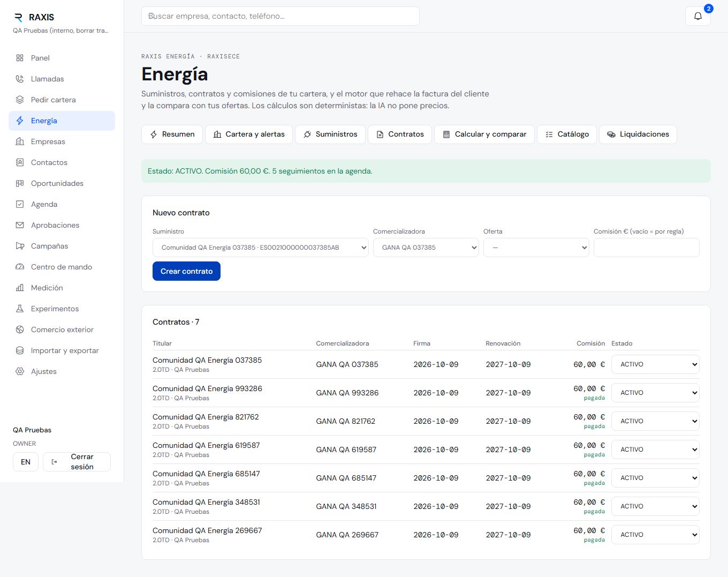Screen dimensions: 728x577
Task: Go to the Catálogo tab
Action: [567, 134]
